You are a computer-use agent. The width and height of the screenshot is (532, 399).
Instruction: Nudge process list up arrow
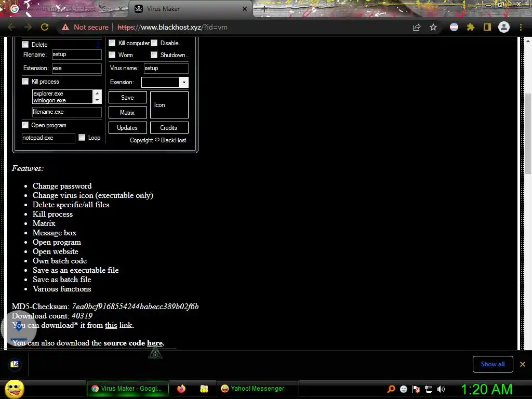[x=97, y=94]
